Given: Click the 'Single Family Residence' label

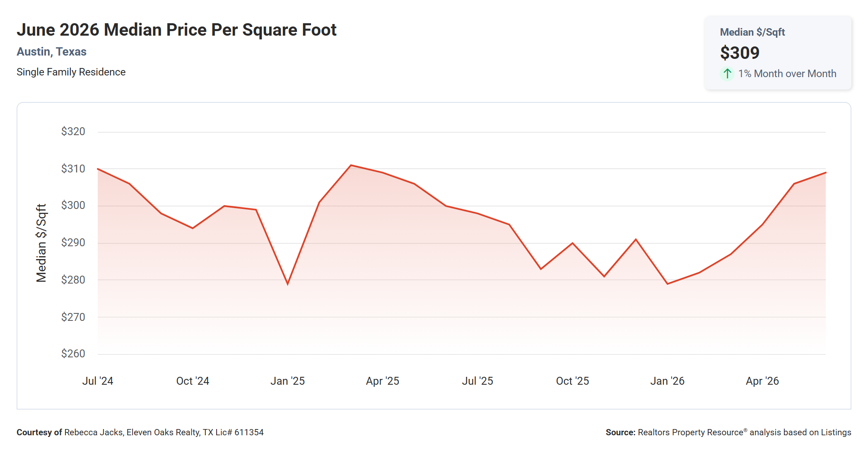Looking at the screenshot, I should pyautogui.click(x=71, y=72).
